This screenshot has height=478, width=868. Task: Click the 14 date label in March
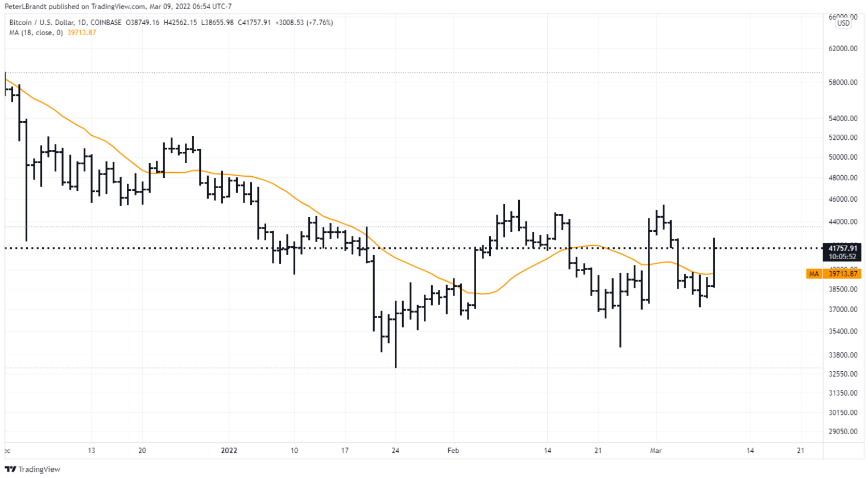tap(750, 451)
